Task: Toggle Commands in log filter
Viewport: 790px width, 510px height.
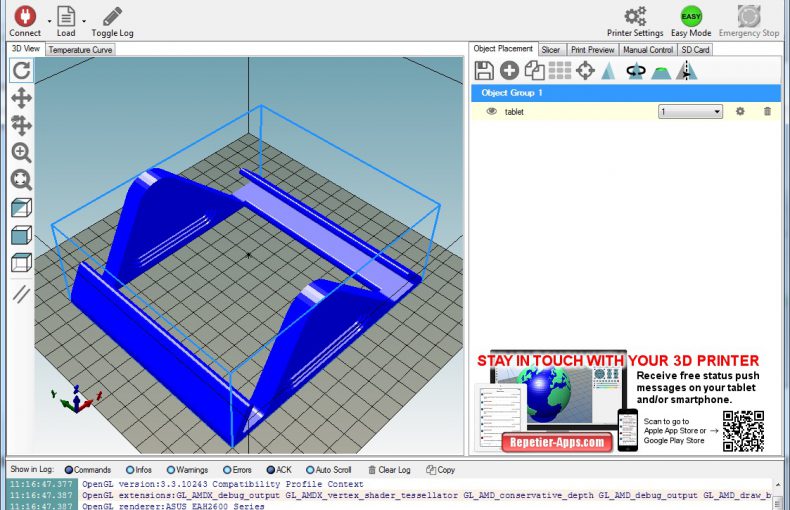Action: pos(69,470)
